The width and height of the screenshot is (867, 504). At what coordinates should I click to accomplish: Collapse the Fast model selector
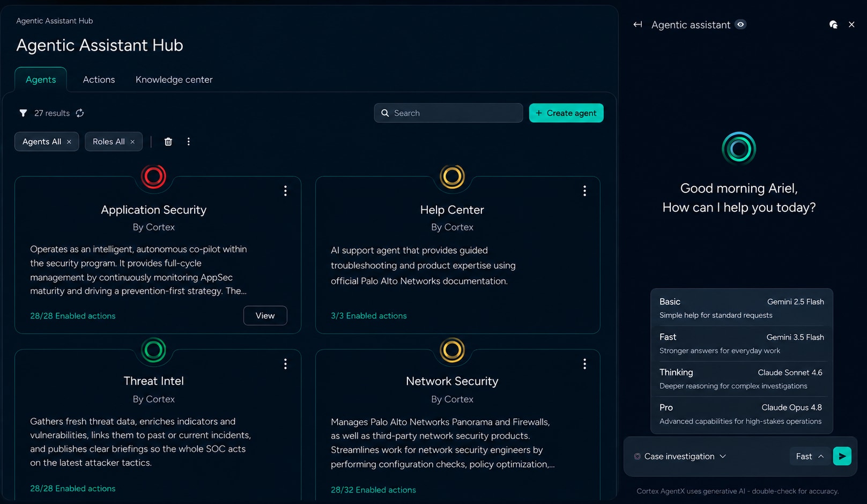(810, 456)
